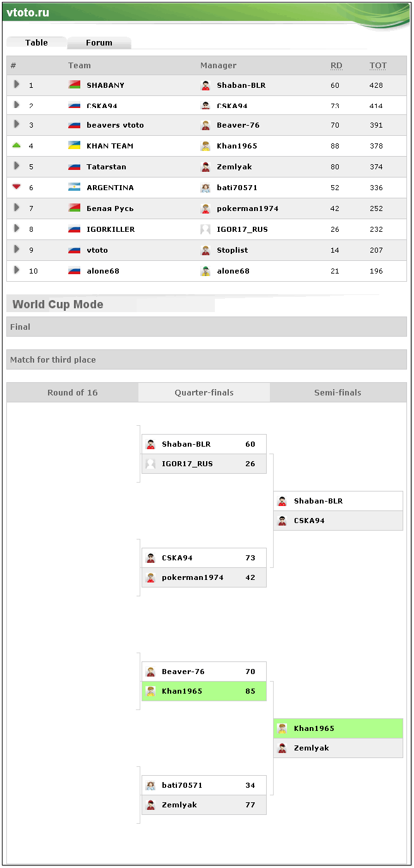Open the pokerman1974 manager link in the table
This screenshot has height=868, width=414.
[x=248, y=208]
